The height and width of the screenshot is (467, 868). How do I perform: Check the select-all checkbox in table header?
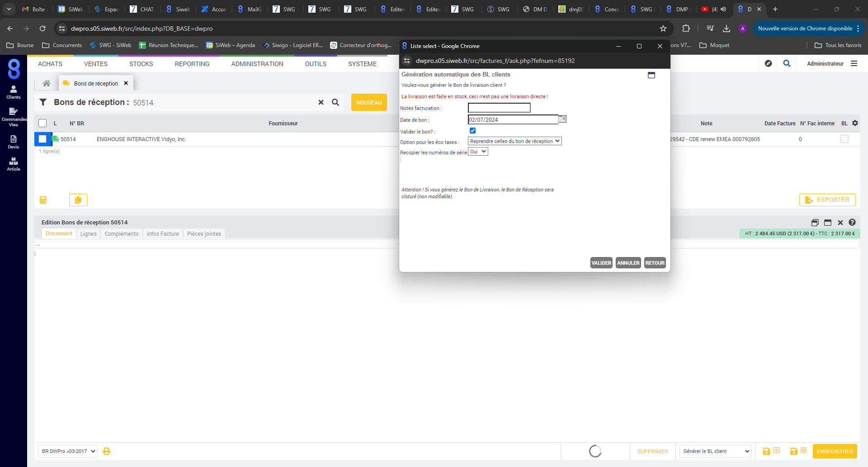pyautogui.click(x=42, y=123)
